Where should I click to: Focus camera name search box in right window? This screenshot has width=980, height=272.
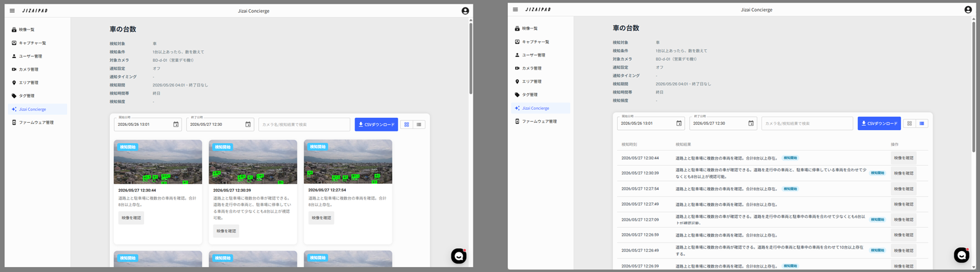pyautogui.click(x=807, y=123)
